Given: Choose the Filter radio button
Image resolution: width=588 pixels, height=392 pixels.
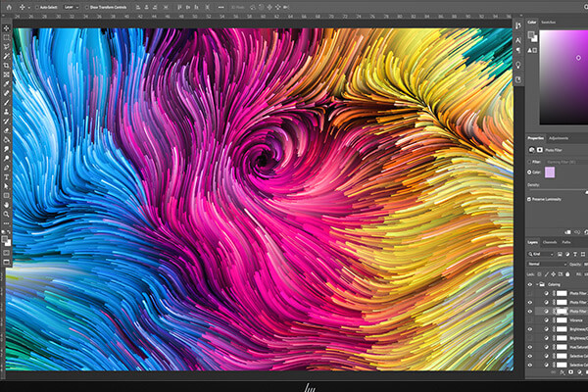Looking at the screenshot, I should (529, 162).
